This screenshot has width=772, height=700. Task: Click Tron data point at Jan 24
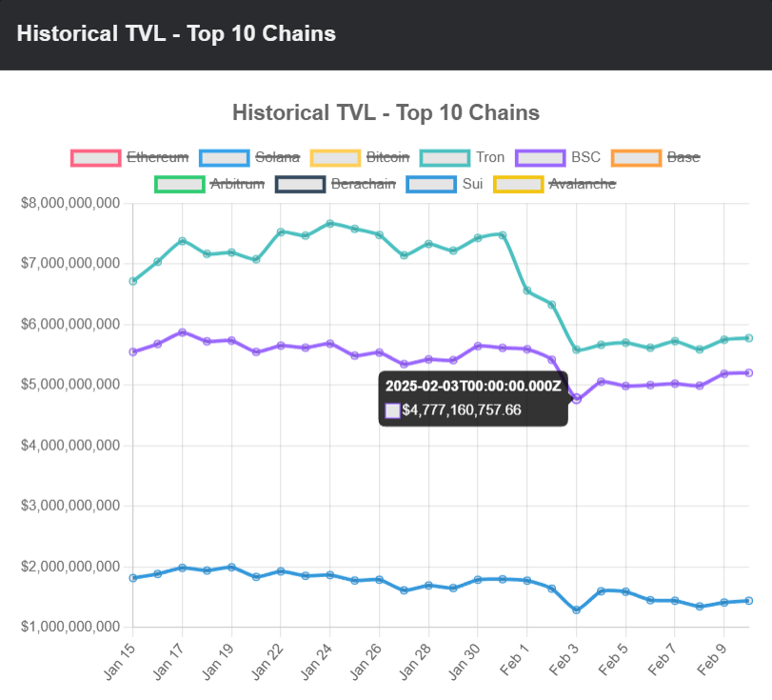pos(330,224)
